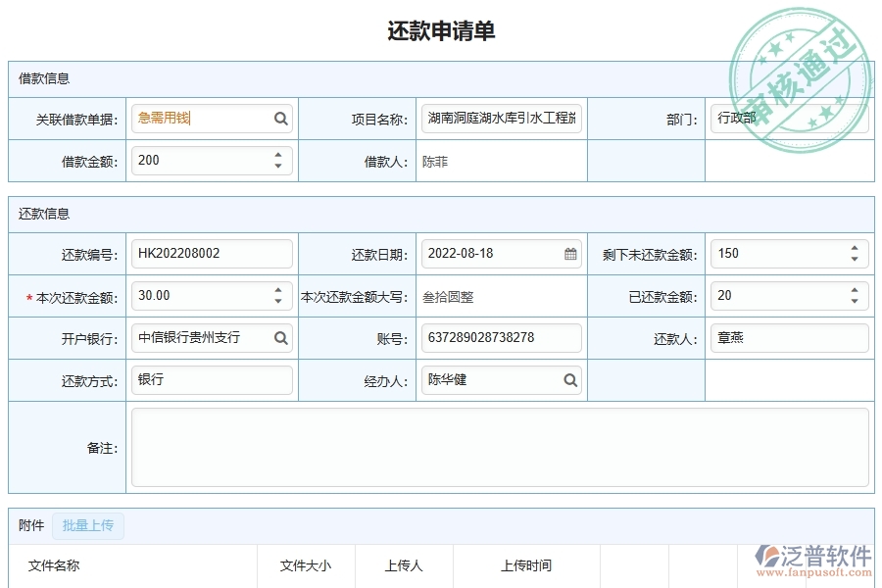Click the 还款方式 field showing 银行

tap(212, 379)
